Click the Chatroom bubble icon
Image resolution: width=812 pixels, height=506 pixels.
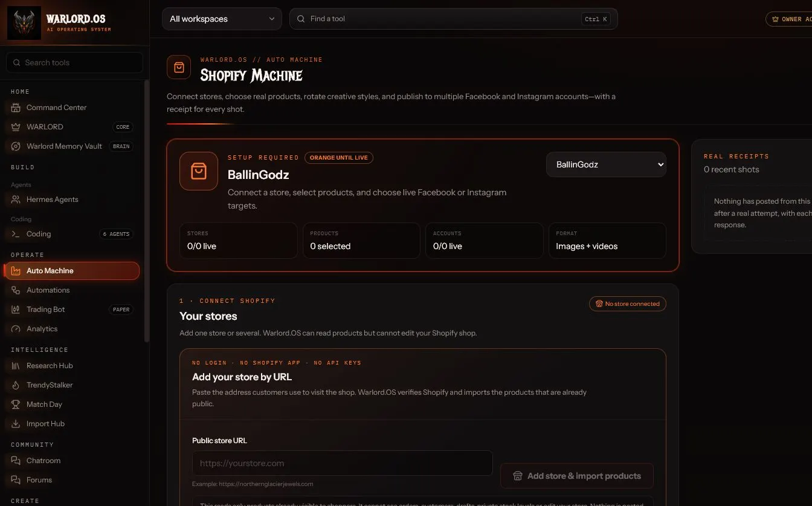click(16, 461)
